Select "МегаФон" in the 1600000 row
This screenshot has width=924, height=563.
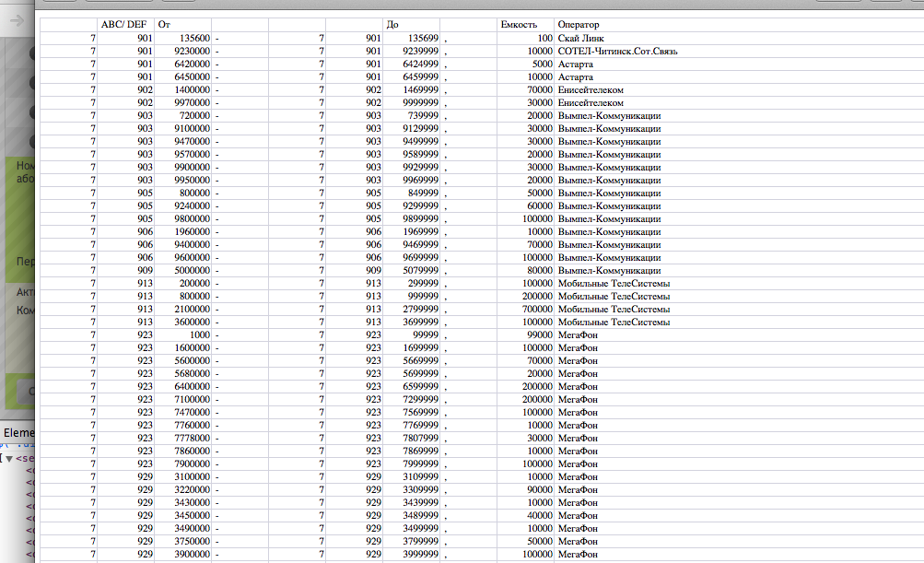pos(578,348)
